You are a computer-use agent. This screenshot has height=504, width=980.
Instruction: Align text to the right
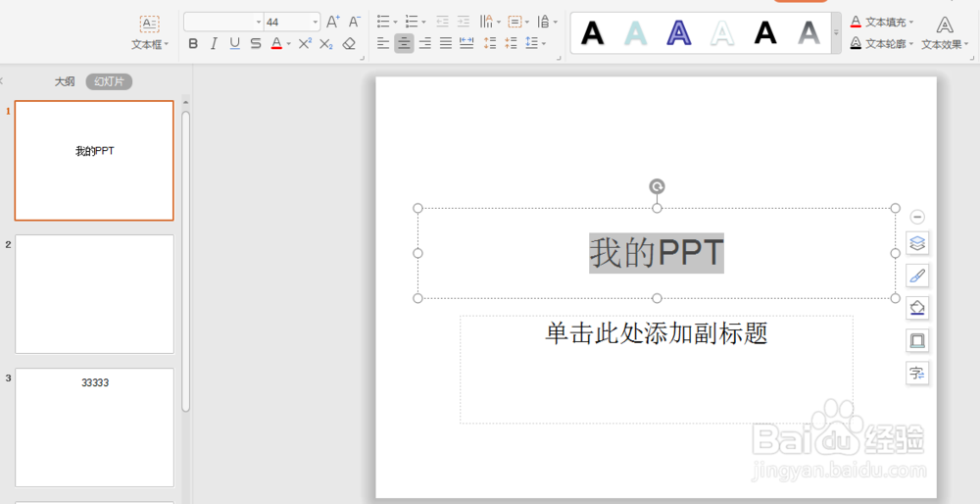coord(425,43)
